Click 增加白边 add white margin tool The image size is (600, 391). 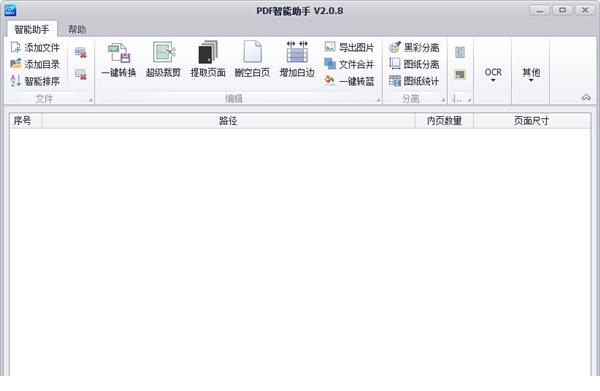297,60
